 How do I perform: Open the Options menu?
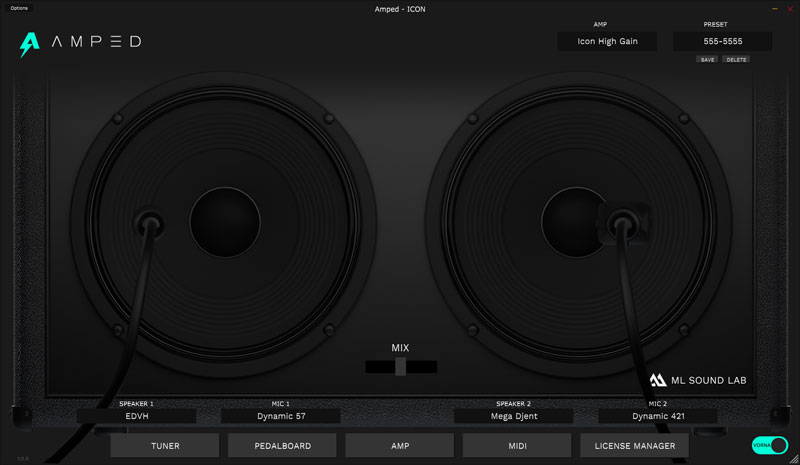(19, 8)
